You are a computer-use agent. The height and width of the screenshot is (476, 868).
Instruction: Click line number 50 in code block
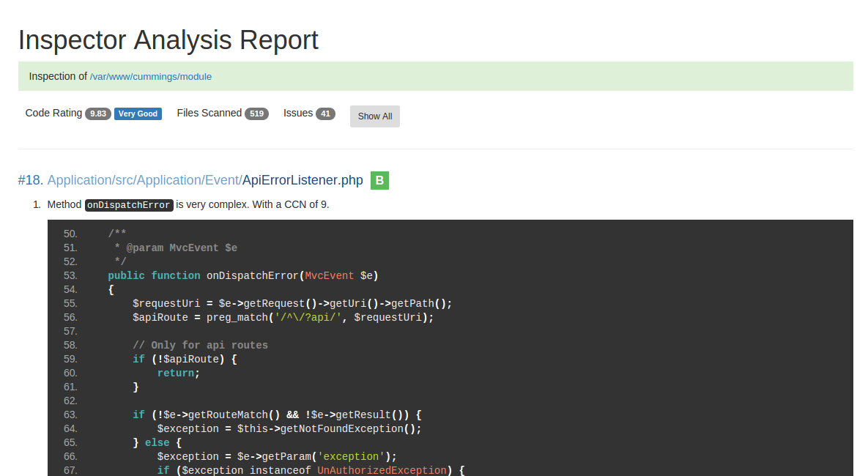(x=70, y=234)
